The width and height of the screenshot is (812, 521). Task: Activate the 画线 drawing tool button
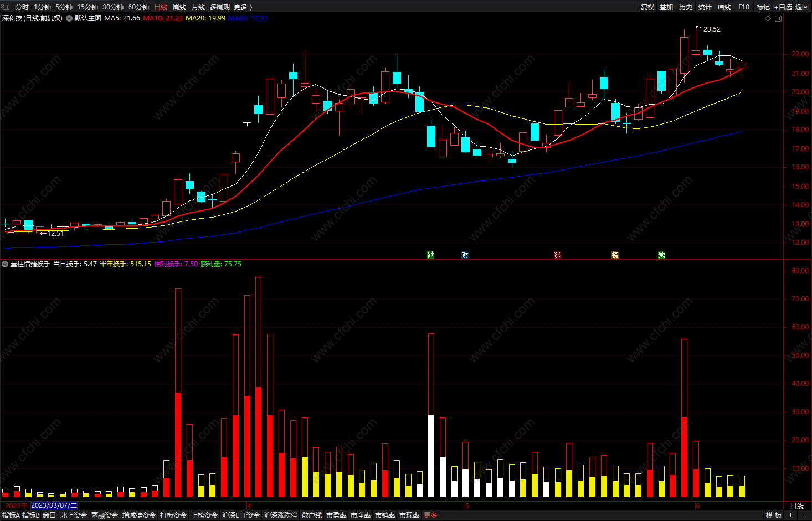pos(724,7)
